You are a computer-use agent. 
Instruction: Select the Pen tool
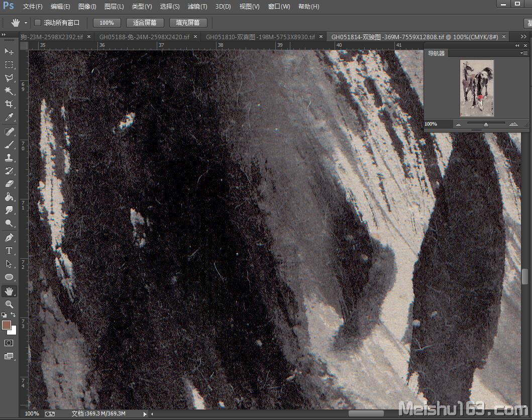pyautogui.click(x=9, y=238)
